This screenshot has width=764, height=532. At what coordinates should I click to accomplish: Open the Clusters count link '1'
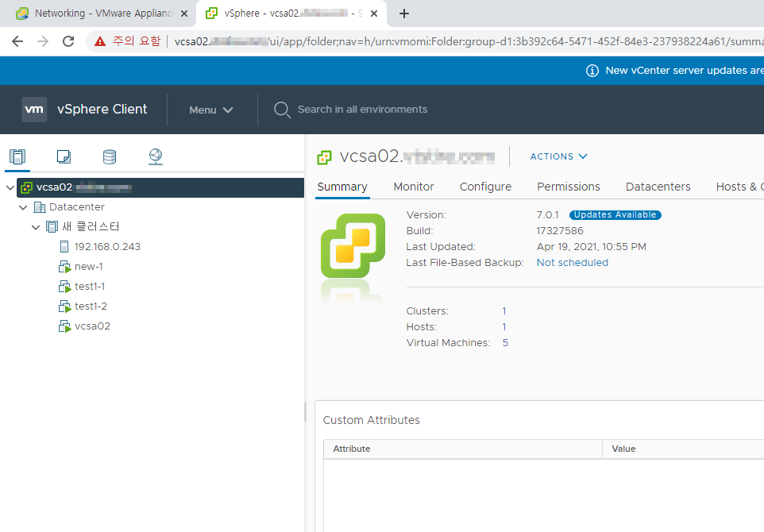(x=504, y=310)
